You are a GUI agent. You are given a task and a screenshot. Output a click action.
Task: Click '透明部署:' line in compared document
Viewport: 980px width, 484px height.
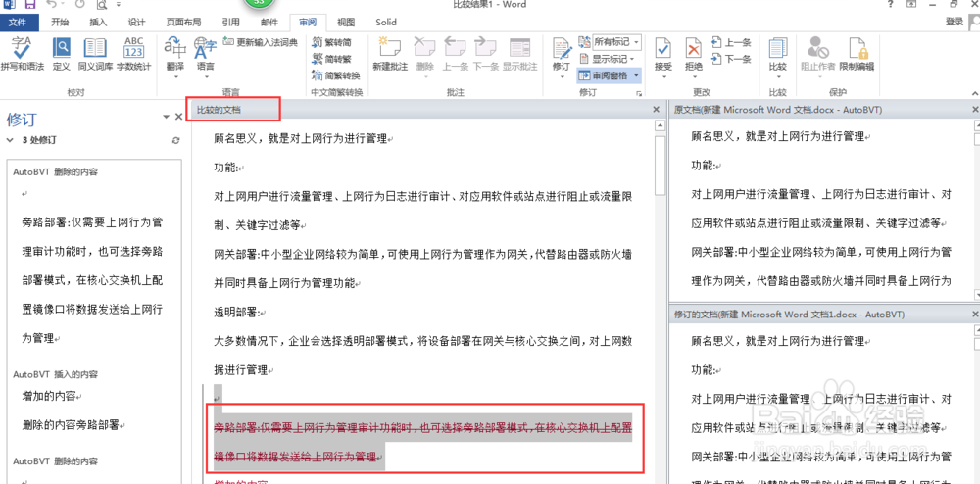click(x=239, y=313)
